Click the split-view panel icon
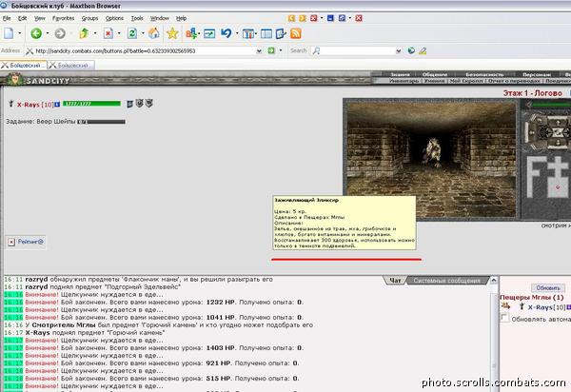The image size is (571, 392). pyautogui.click(x=266, y=34)
